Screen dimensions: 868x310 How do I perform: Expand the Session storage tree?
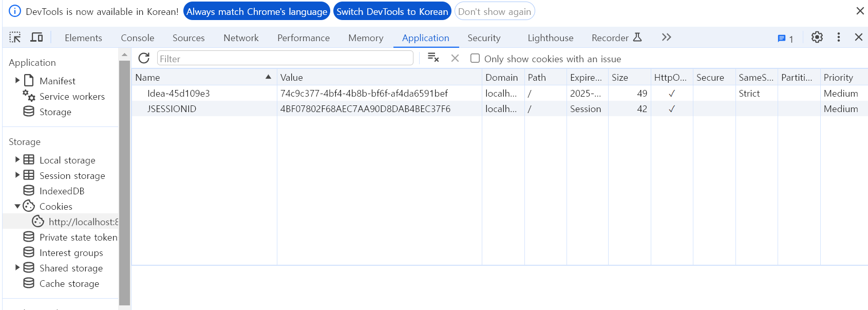point(17,175)
